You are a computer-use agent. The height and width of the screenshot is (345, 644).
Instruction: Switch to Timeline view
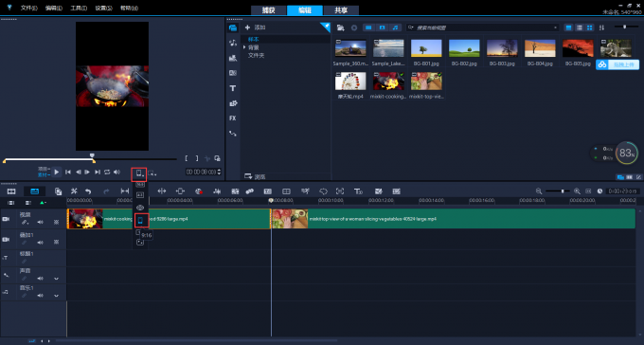[x=34, y=191]
